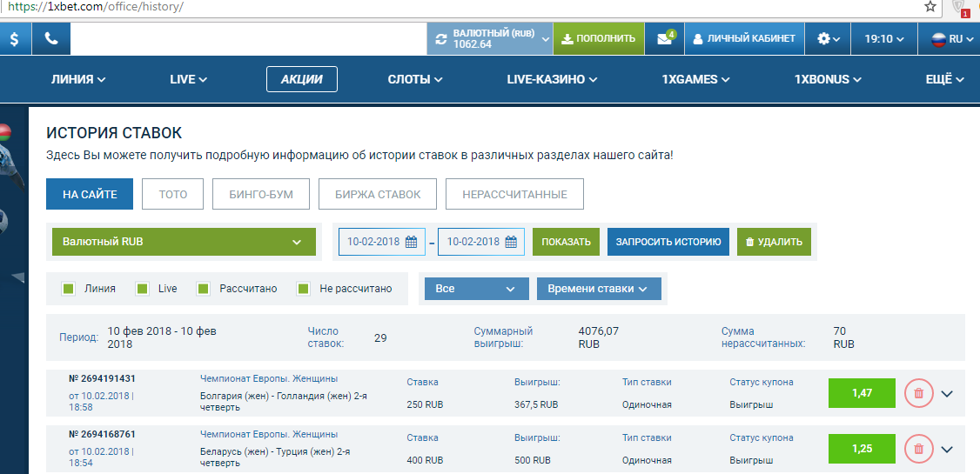
Task: Click the refresh balance icon
Action: coord(440,39)
